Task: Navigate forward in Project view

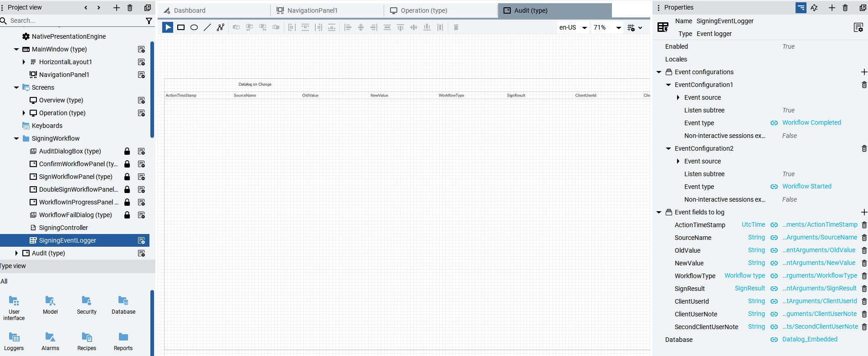Action: pyautogui.click(x=99, y=8)
